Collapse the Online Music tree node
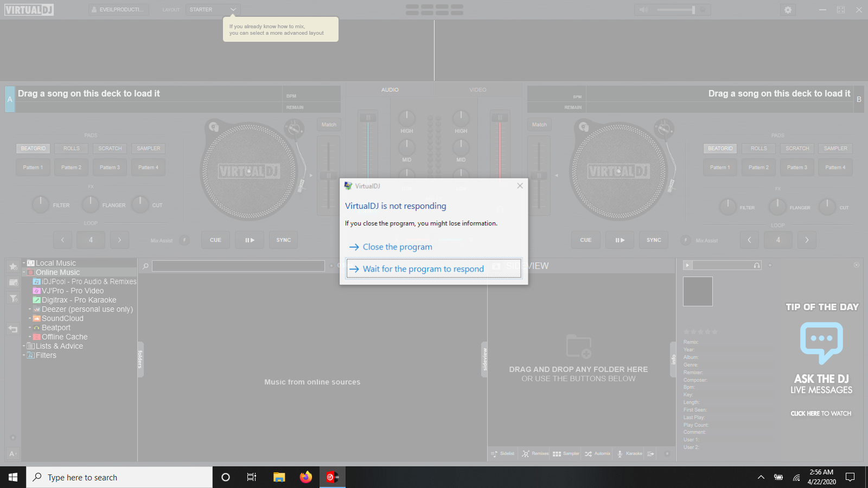The height and width of the screenshot is (488, 868). tap(24, 272)
